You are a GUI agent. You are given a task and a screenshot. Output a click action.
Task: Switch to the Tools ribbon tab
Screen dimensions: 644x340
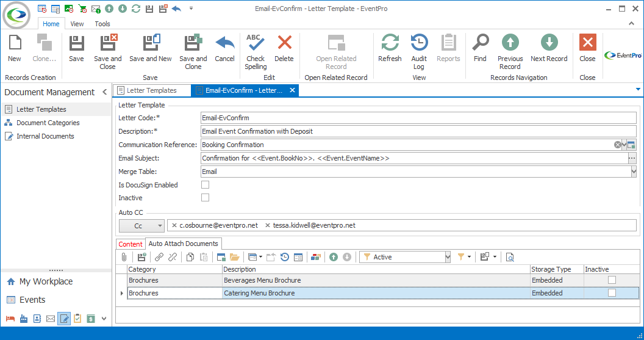tap(102, 24)
